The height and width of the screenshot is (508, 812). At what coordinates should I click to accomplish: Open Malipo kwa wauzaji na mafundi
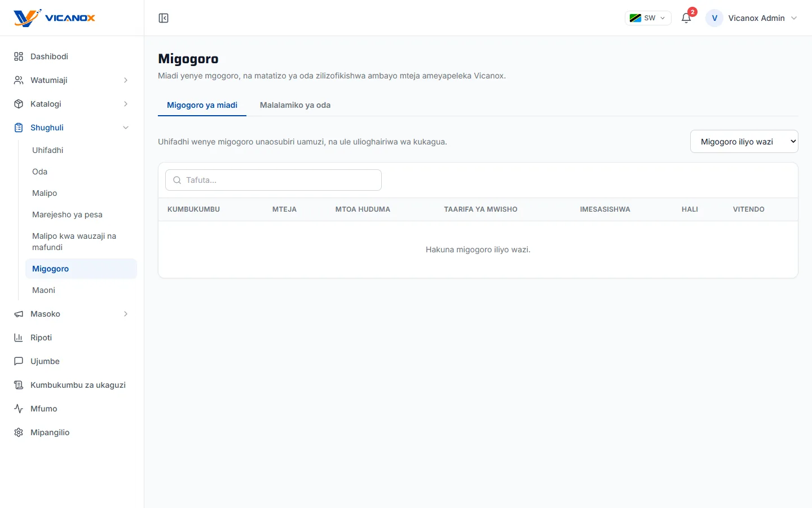pos(81,242)
